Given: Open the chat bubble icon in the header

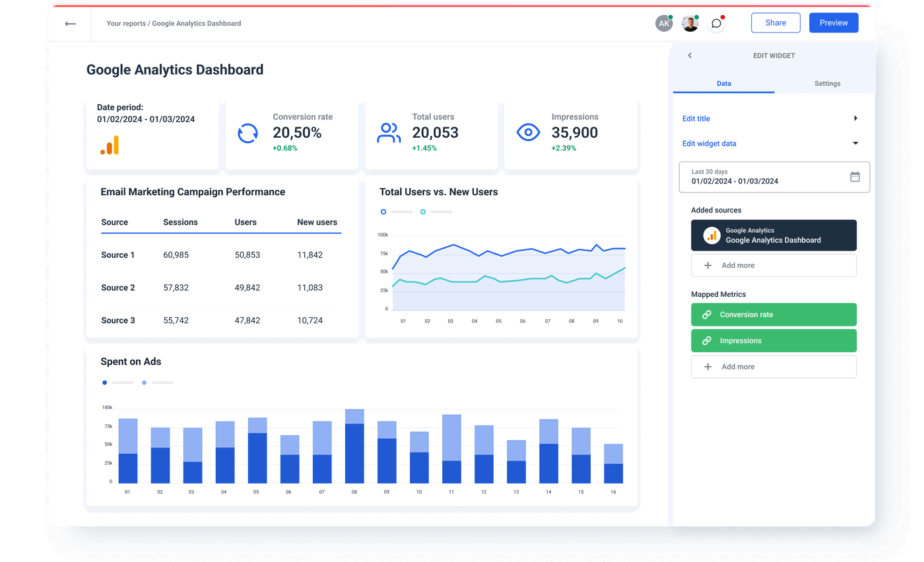Looking at the screenshot, I should [716, 23].
